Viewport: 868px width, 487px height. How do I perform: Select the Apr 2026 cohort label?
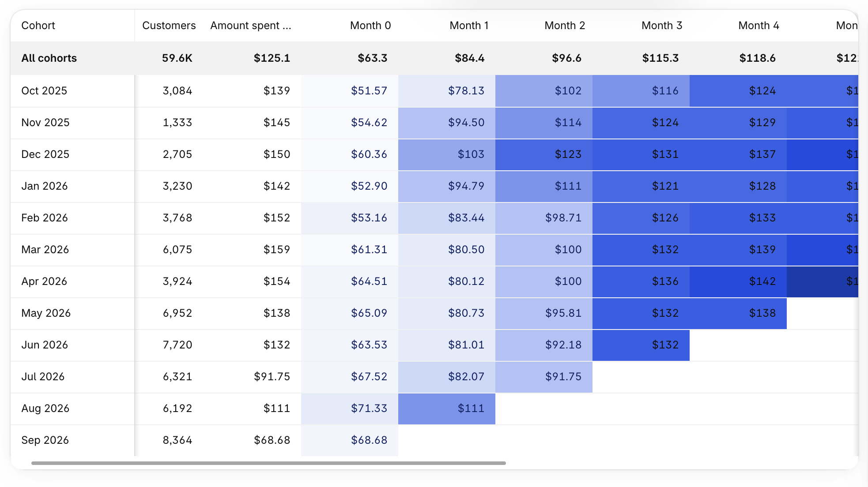(44, 281)
